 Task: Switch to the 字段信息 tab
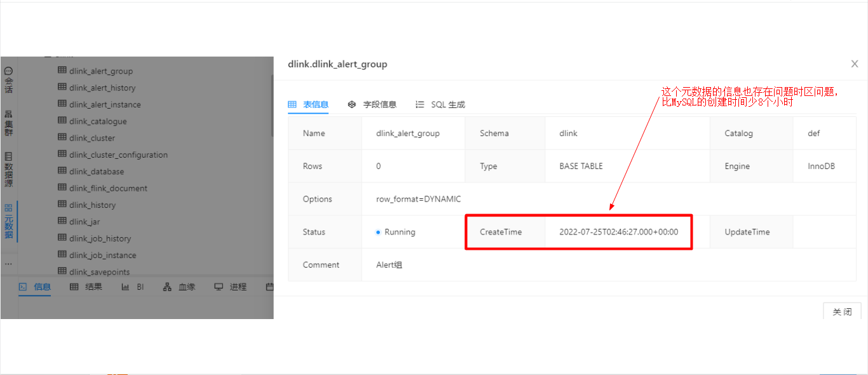[372, 104]
